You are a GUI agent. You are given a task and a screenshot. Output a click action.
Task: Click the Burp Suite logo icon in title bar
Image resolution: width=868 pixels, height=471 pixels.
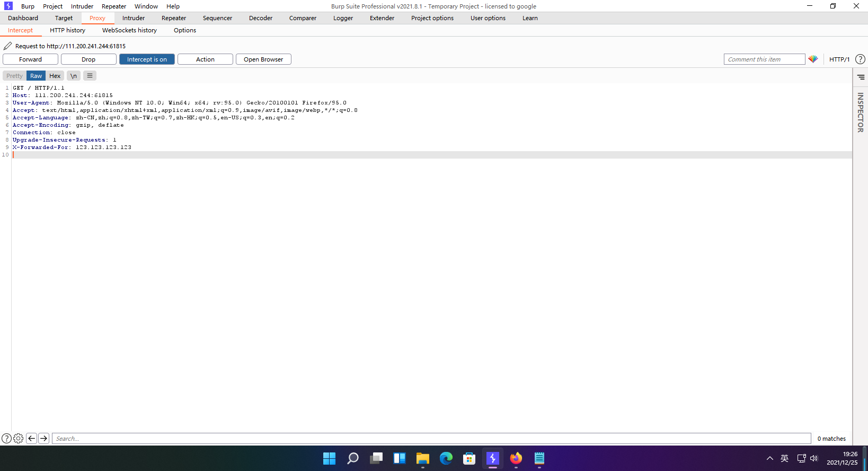(8, 6)
